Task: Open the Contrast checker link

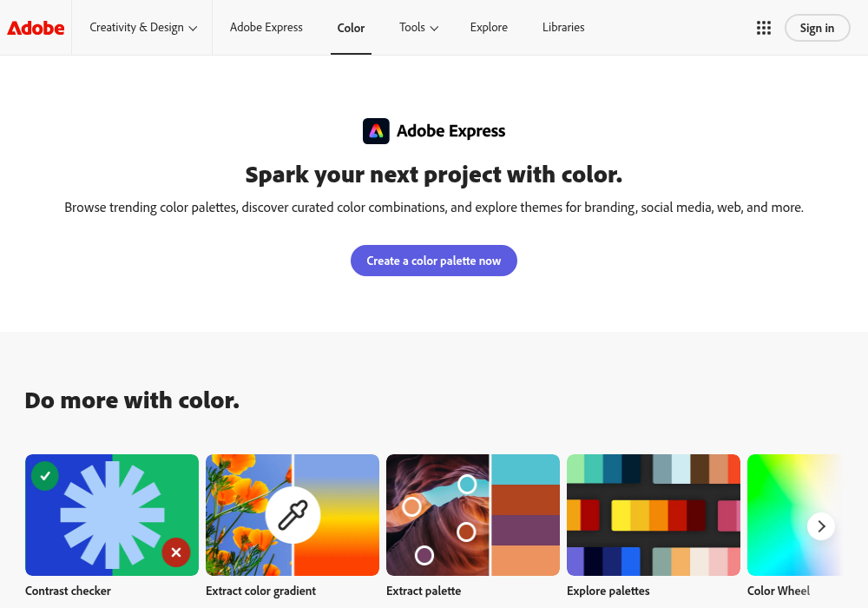Action: (x=68, y=591)
